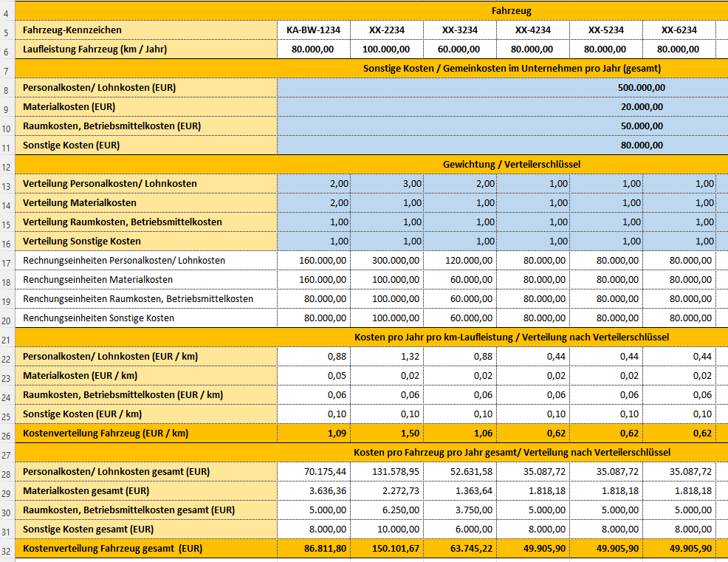The image size is (728, 562).
Task: Click weighting value 3,00 for Personalkosten
Action: [387, 184]
